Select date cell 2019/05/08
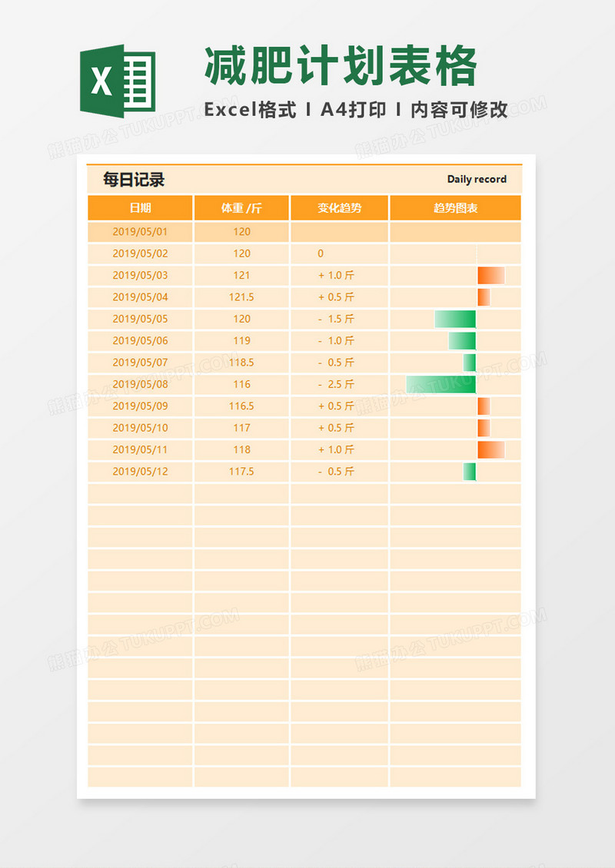This screenshot has width=615, height=868. 140,384
